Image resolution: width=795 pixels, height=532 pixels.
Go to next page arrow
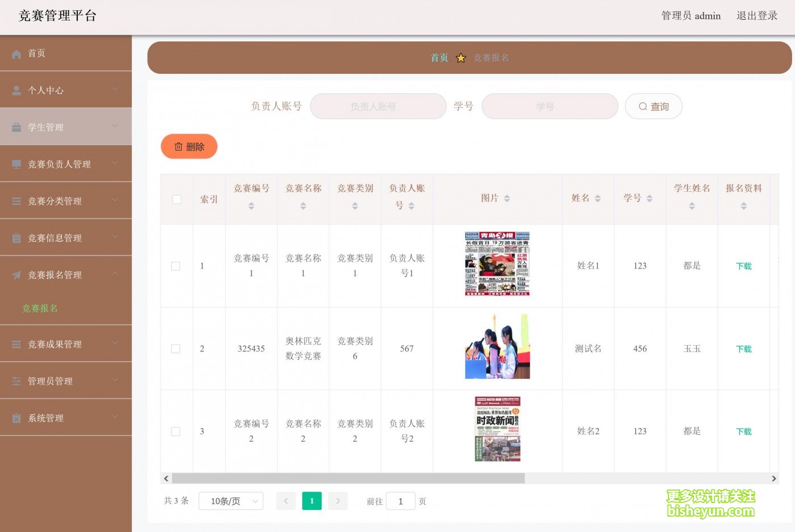(338, 501)
